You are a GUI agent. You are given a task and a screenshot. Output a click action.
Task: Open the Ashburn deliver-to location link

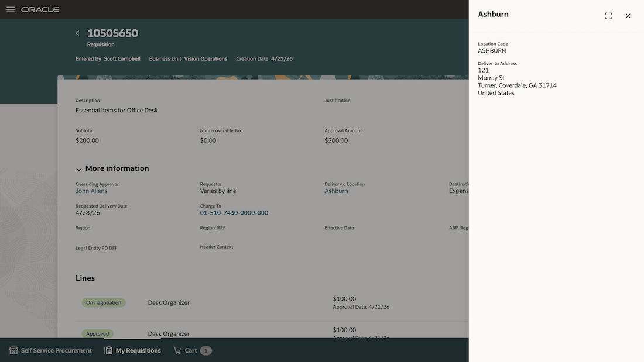click(x=336, y=191)
